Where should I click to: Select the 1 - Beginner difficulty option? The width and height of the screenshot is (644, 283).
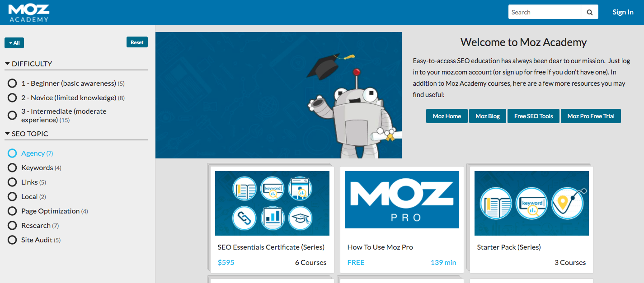click(12, 83)
